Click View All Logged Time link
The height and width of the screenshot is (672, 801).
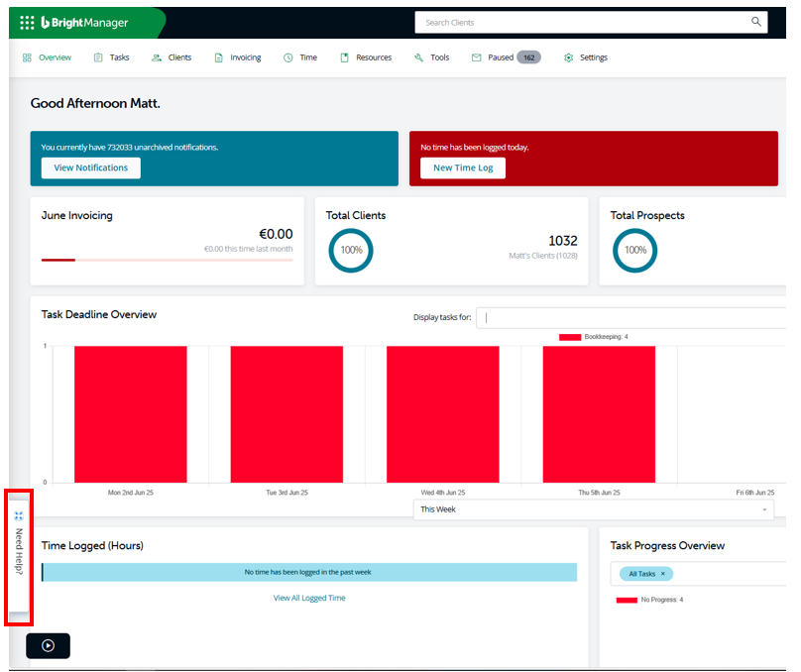(309, 598)
